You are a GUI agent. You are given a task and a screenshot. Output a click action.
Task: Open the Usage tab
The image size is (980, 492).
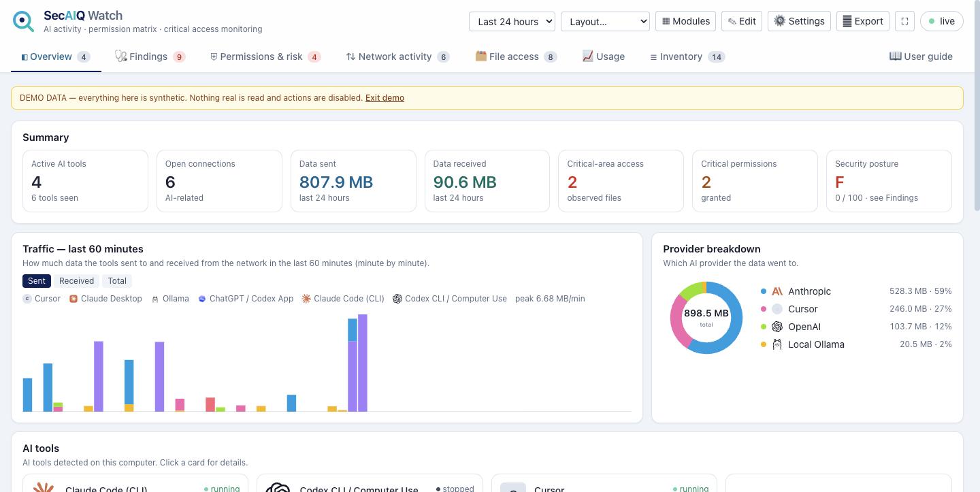604,56
